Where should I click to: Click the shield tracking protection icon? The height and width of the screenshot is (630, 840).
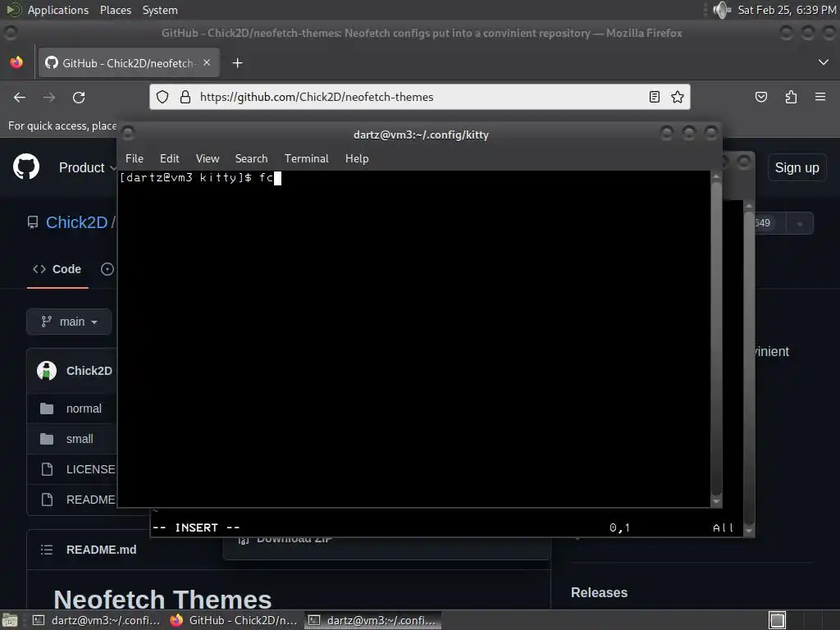(162, 97)
